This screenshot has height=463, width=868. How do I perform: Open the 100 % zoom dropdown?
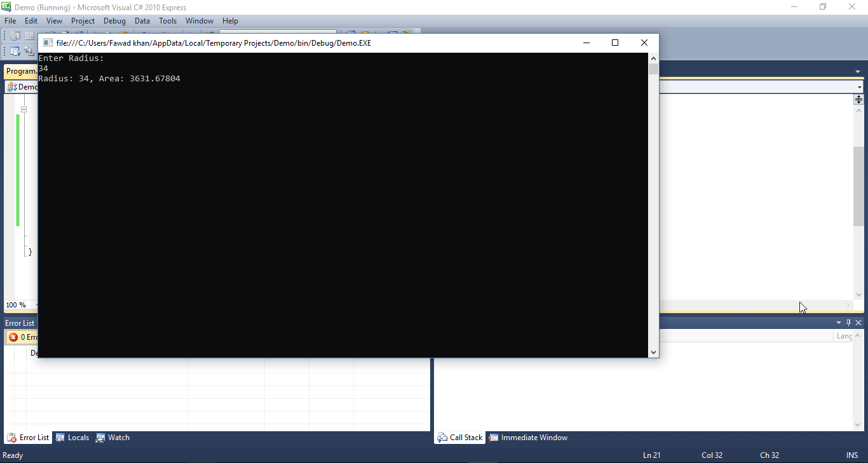(21, 305)
